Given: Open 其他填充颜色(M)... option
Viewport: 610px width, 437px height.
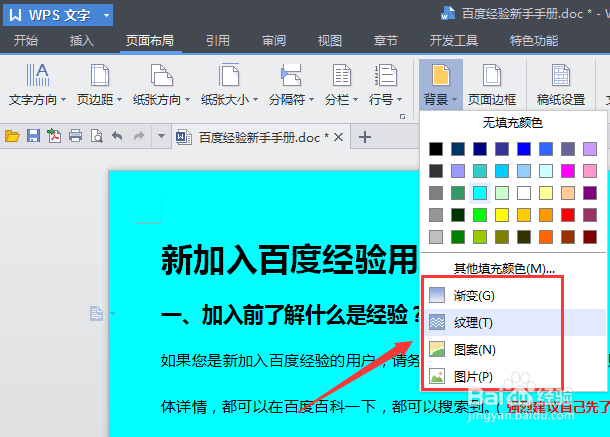Looking at the screenshot, I should (x=505, y=268).
